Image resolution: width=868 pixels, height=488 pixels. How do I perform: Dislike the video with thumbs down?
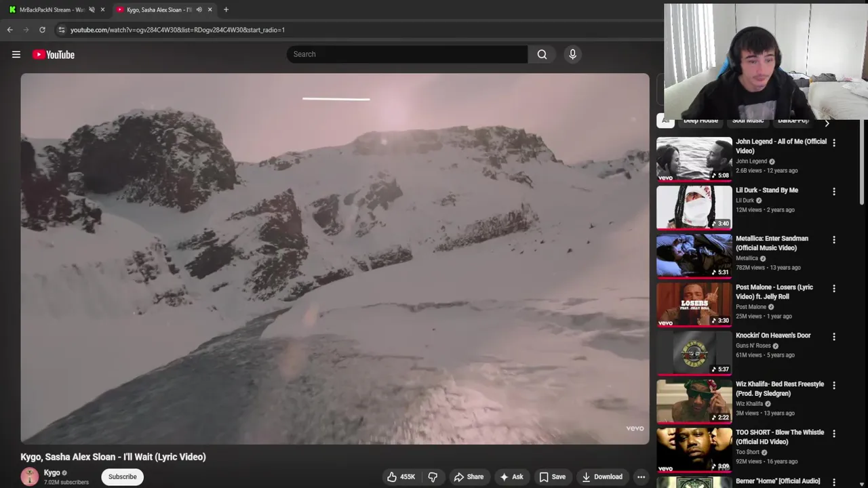[433, 476]
